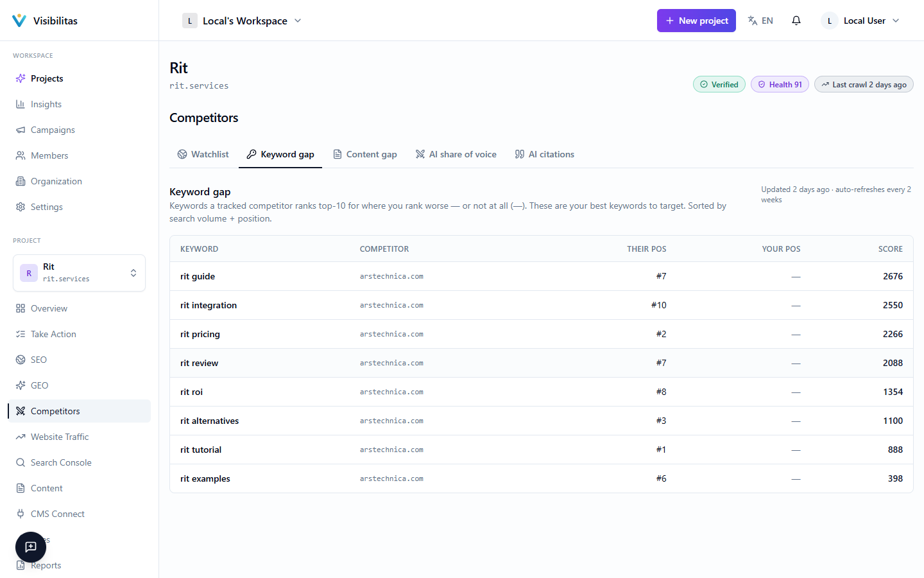924x578 pixels.
Task: Open Website Traffic
Action: coord(79,437)
